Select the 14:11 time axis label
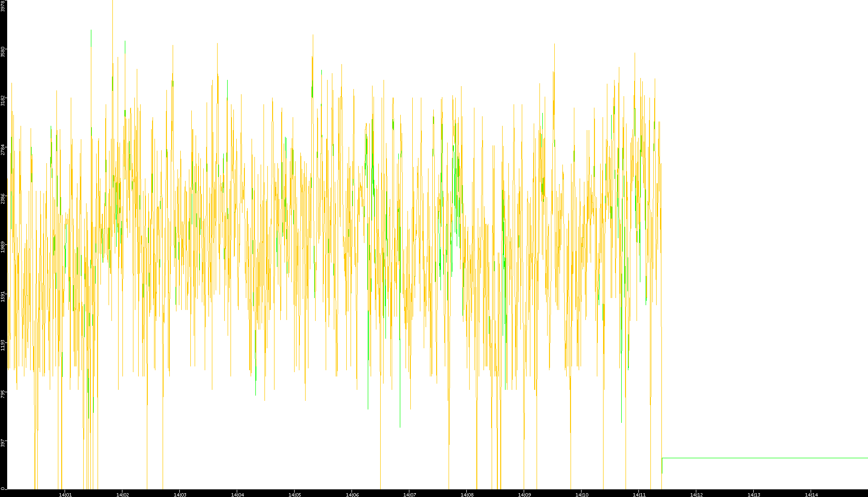Screen dimensions: 868x497 click(639, 495)
